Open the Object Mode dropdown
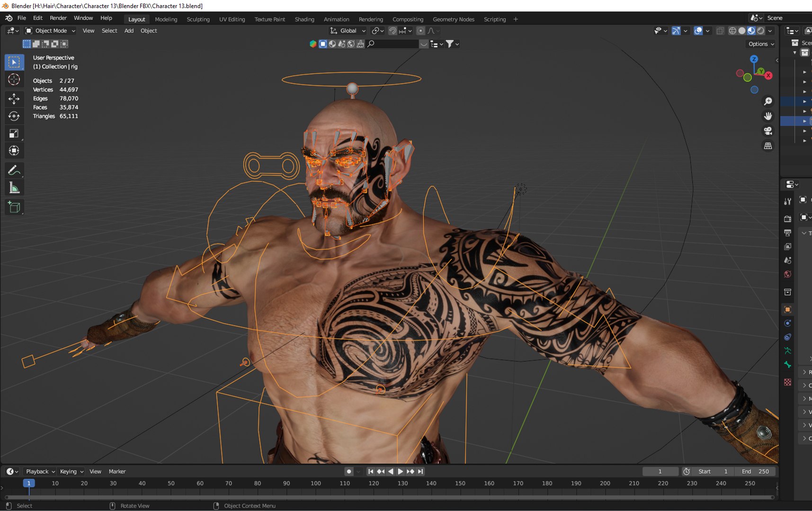Screen dimensions: 812x511 50,31
